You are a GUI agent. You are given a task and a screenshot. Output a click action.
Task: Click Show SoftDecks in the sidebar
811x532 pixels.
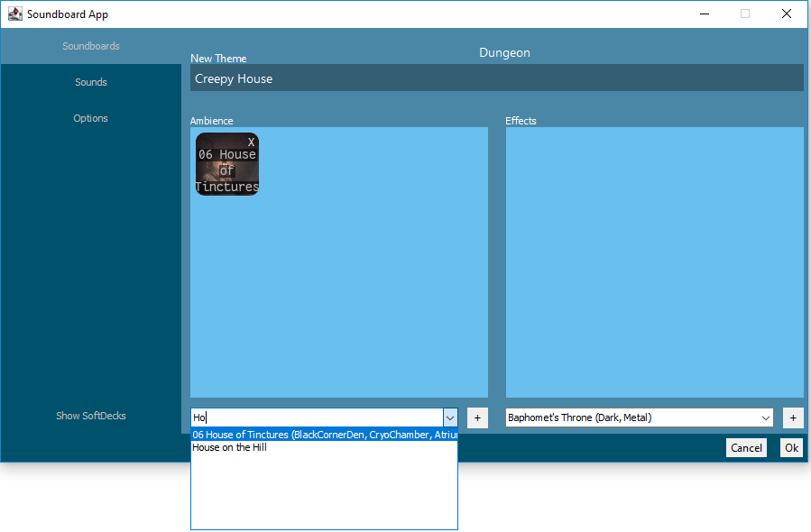[89, 416]
